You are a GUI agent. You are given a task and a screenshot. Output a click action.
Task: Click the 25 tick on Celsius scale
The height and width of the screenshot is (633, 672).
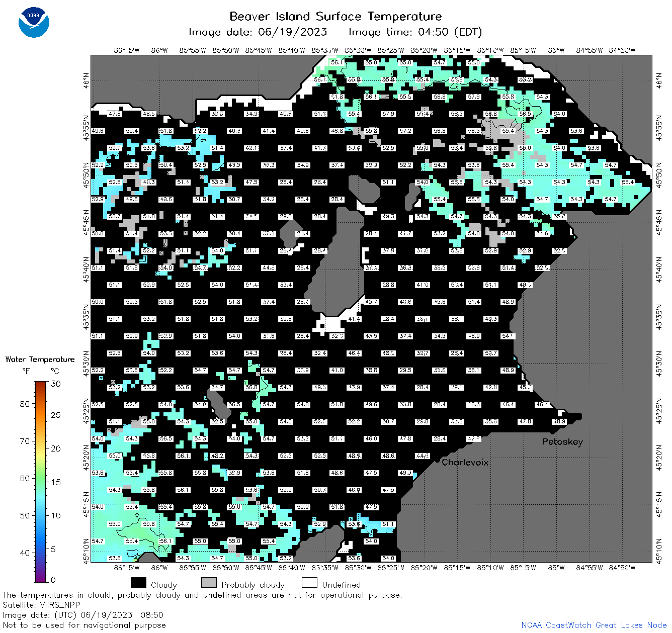click(56, 415)
